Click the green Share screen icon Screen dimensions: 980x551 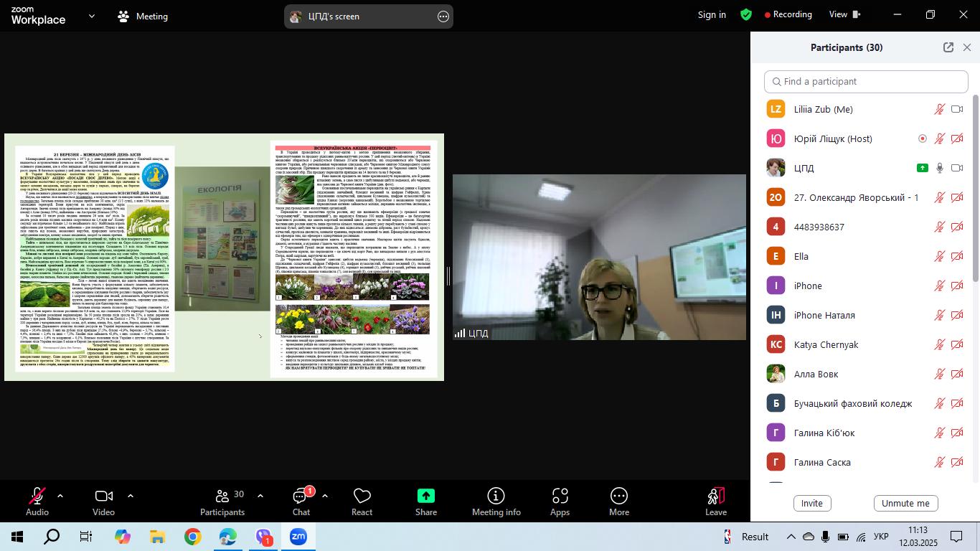[426, 496]
